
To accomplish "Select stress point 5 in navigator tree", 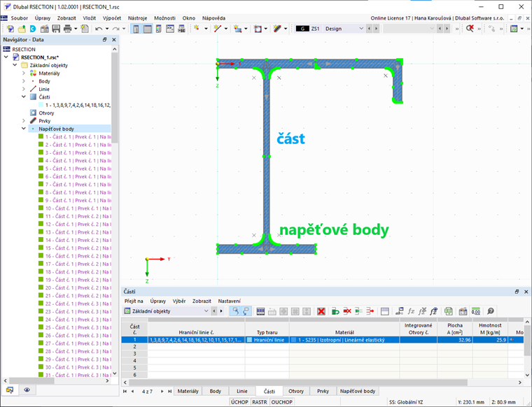I will [78, 169].
